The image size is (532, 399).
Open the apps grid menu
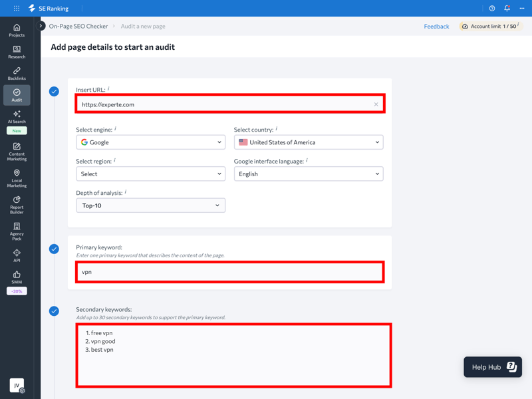(x=17, y=9)
